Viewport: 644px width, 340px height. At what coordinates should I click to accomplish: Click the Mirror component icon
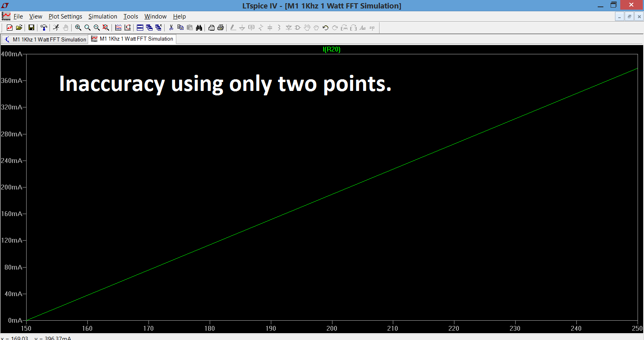tap(353, 27)
